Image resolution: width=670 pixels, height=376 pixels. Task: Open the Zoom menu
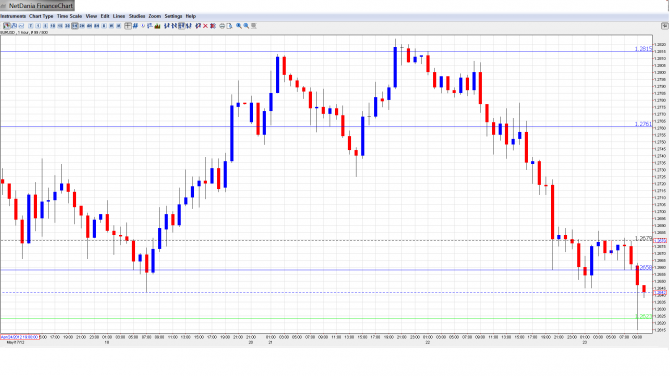[x=155, y=16]
